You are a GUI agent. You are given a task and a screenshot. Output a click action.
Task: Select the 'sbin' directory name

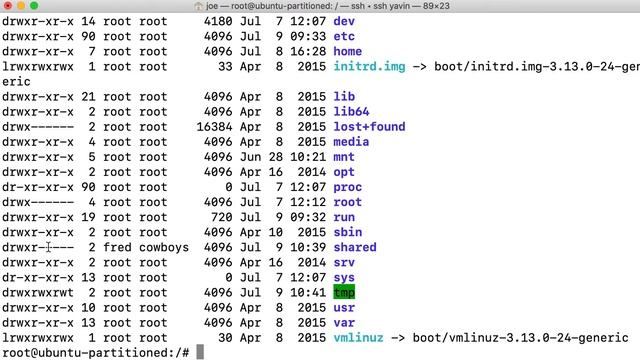tap(348, 233)
